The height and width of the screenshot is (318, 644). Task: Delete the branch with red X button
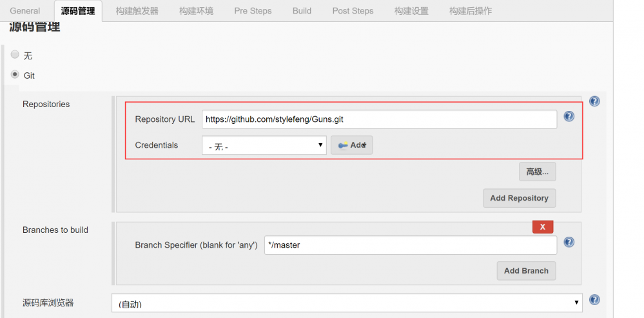coord(543,227)
